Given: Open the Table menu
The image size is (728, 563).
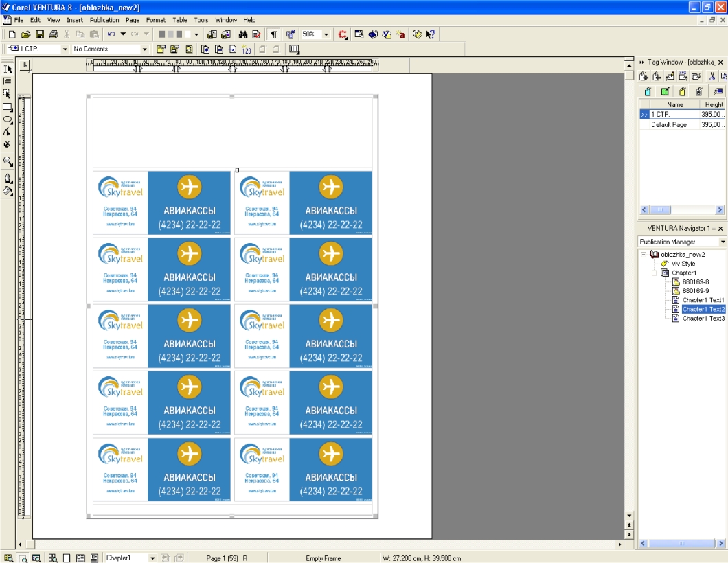Looking at the screenshot, I should point(180,20).
